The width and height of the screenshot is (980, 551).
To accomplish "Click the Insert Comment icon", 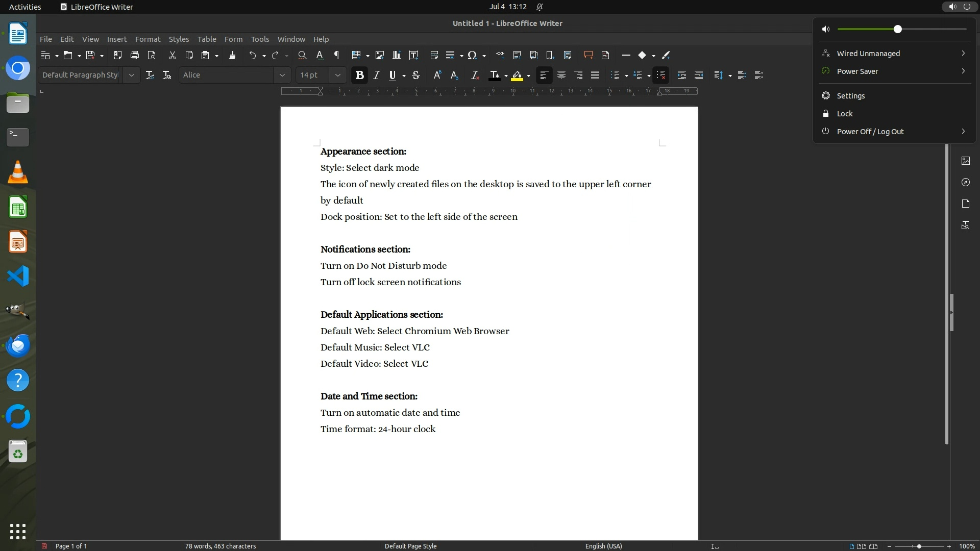I will pyautogui.click(x=588, y=55).
